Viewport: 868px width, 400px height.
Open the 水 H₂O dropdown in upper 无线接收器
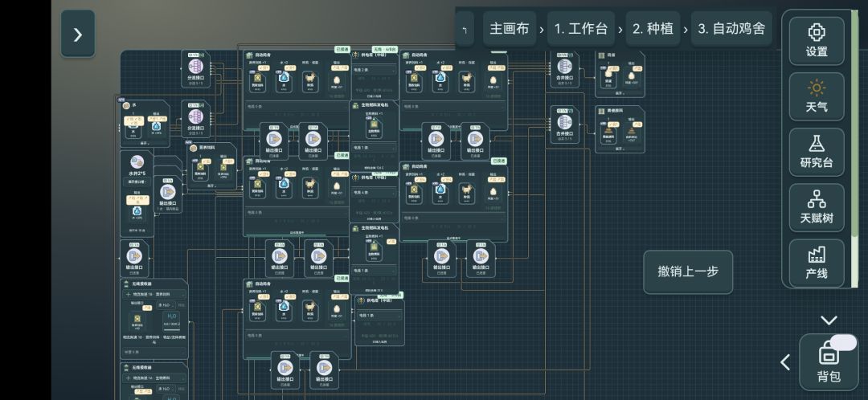[x=166, y=305]
